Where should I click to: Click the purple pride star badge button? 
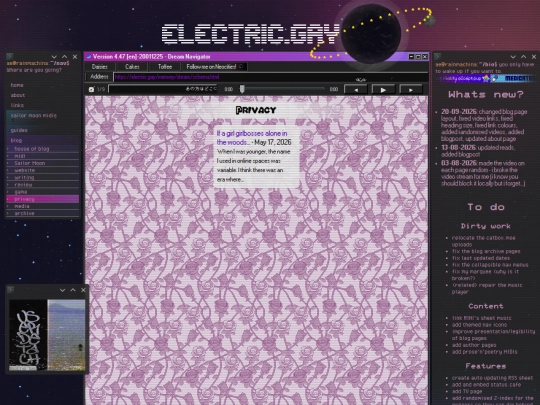(463, 79)
